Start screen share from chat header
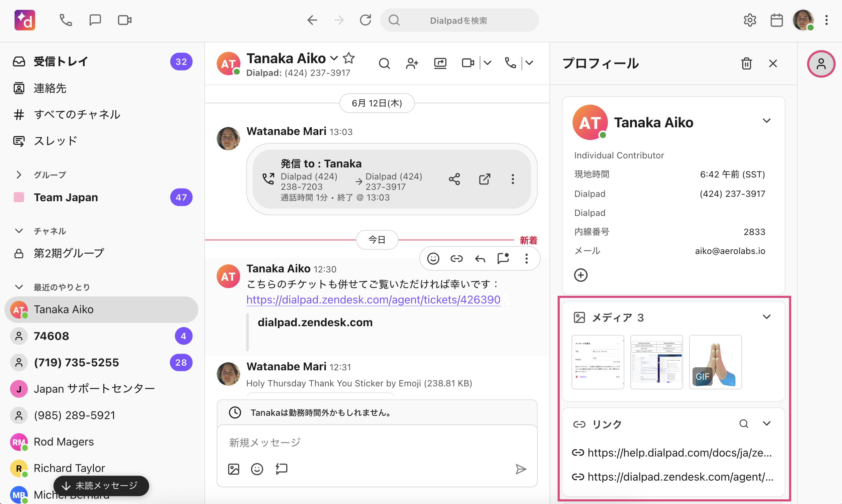The image size is (842, 504). (x=440, y=63)
